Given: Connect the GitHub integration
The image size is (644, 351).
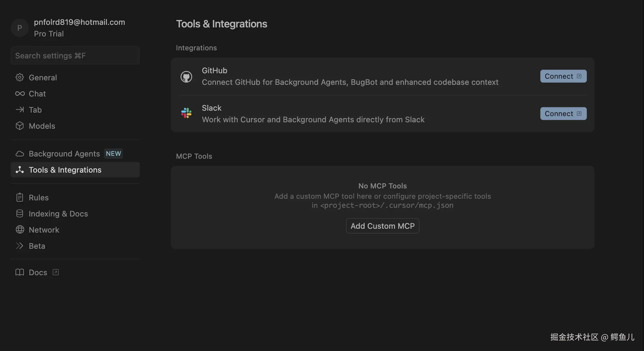Looking at the screenshot, I should tap(563, 76).
